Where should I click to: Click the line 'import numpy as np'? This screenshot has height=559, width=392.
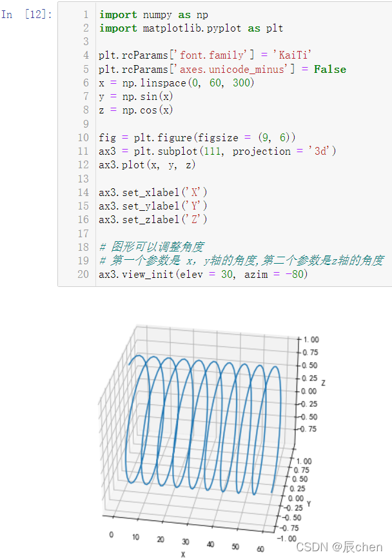pos(153,15)
